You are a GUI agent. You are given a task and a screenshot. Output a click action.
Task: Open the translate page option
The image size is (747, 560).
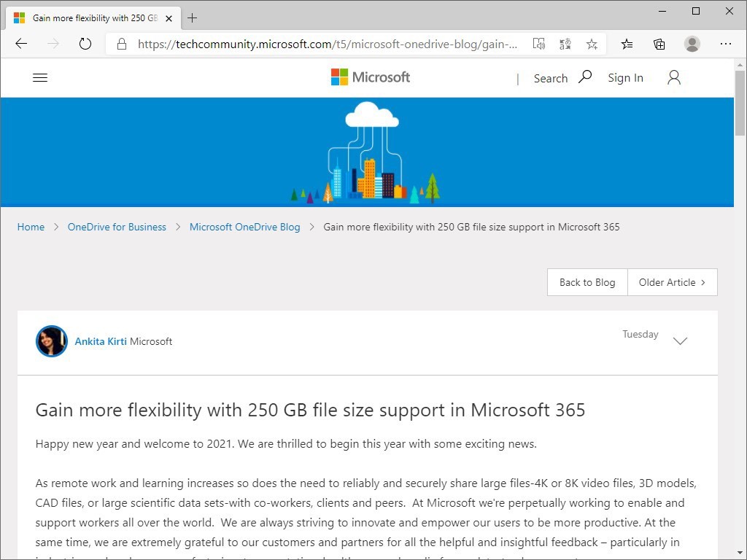(565, 44)
